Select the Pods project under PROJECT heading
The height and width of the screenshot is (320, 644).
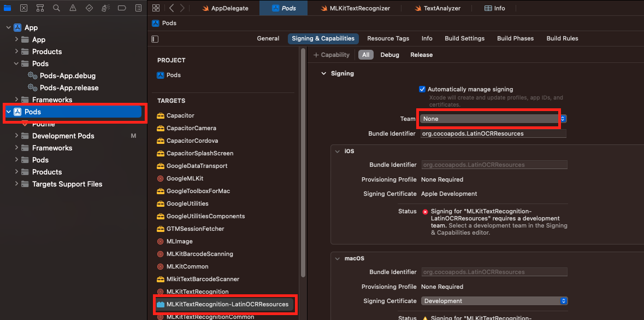[x=169, y=75]
